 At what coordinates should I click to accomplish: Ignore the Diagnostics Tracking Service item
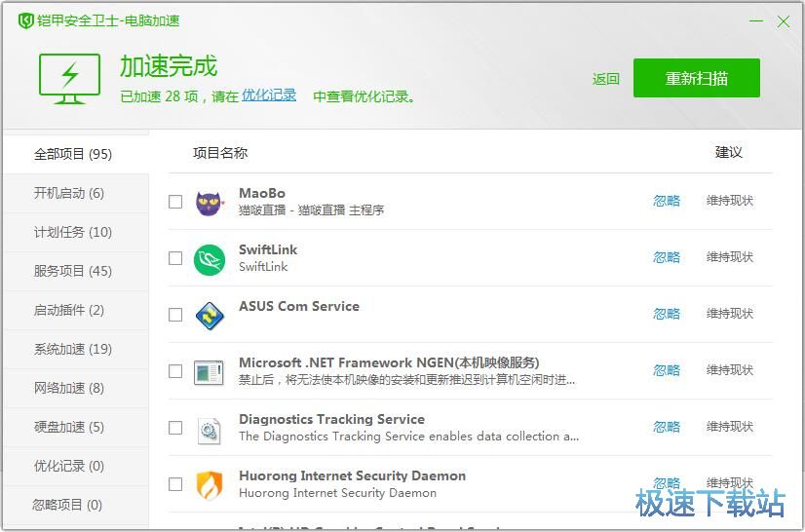pos(667,427)
